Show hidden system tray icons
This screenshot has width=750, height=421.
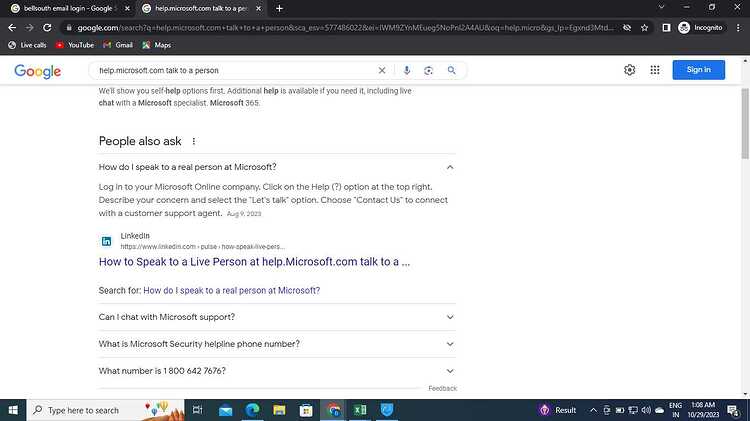(593, 410)
